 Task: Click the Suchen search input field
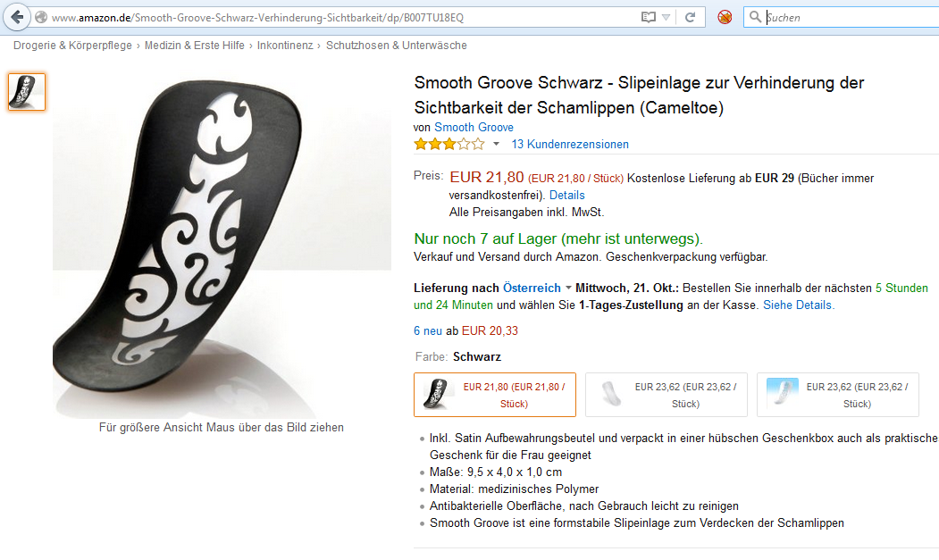pos(851,17)
